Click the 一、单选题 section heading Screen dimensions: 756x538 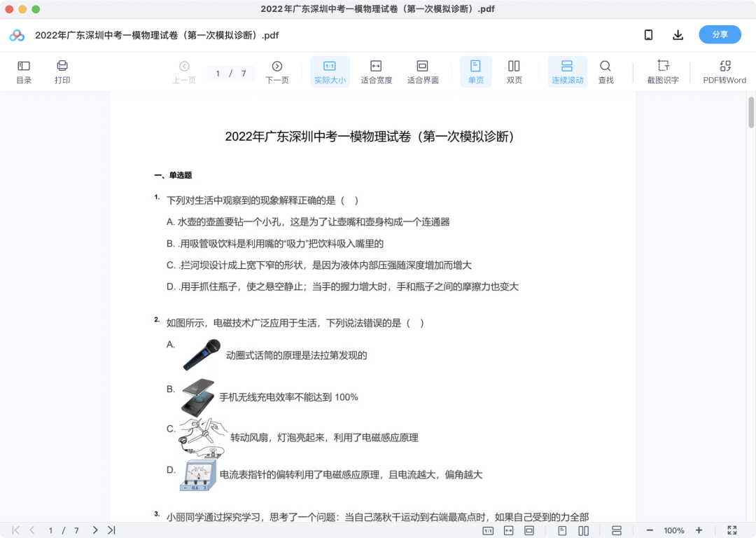pyautogui.click(x=173, y=175)
